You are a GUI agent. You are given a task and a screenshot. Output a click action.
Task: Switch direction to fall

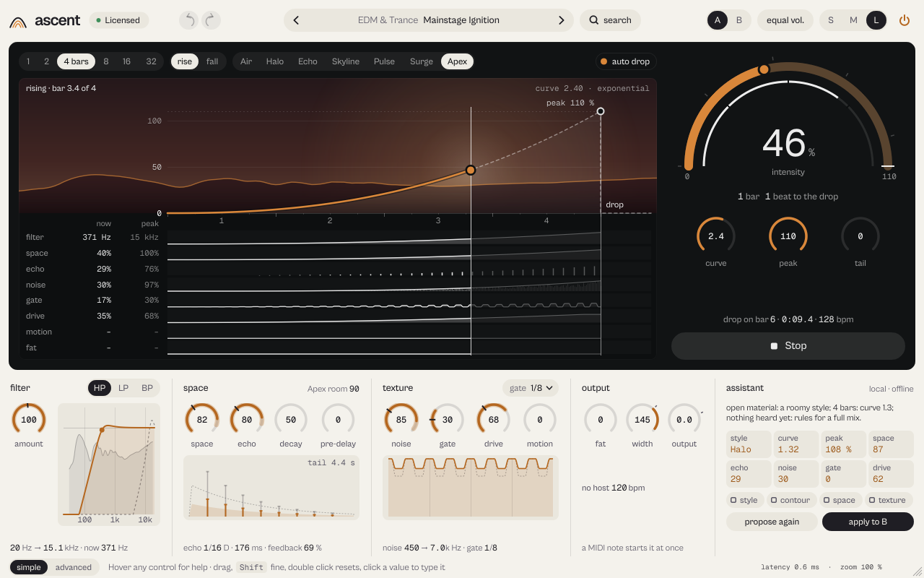pyautogui.click(x=212, y=61)
